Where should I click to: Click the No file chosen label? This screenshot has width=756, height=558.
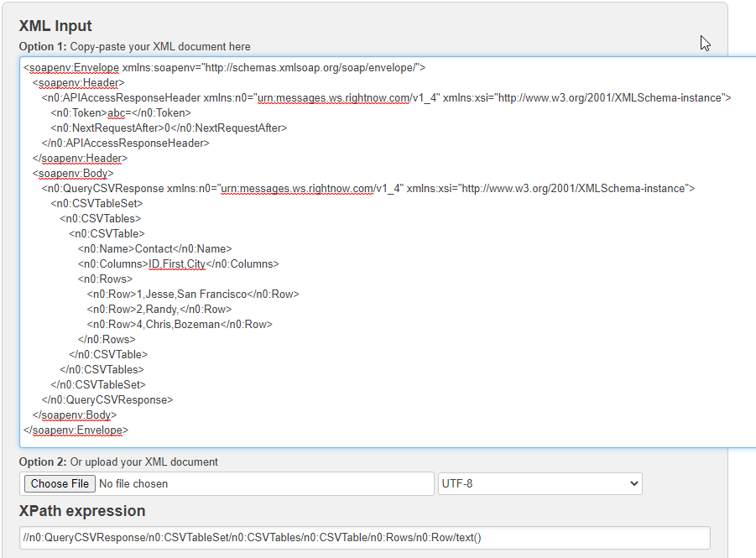133,484
